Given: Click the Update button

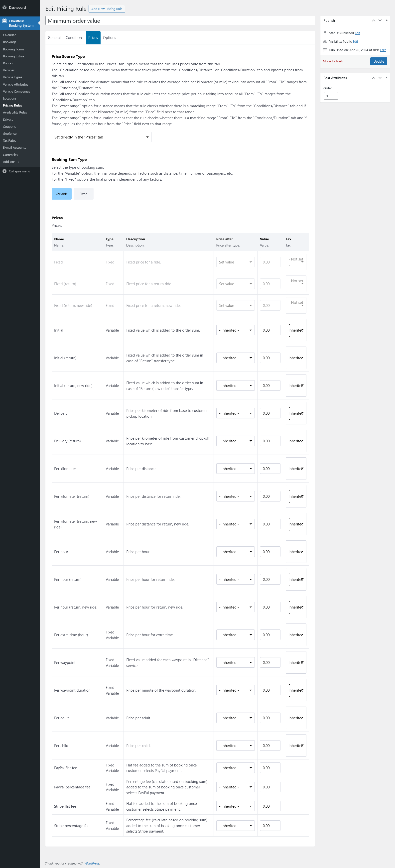Looking at the screenshot, I should [379, 61].
